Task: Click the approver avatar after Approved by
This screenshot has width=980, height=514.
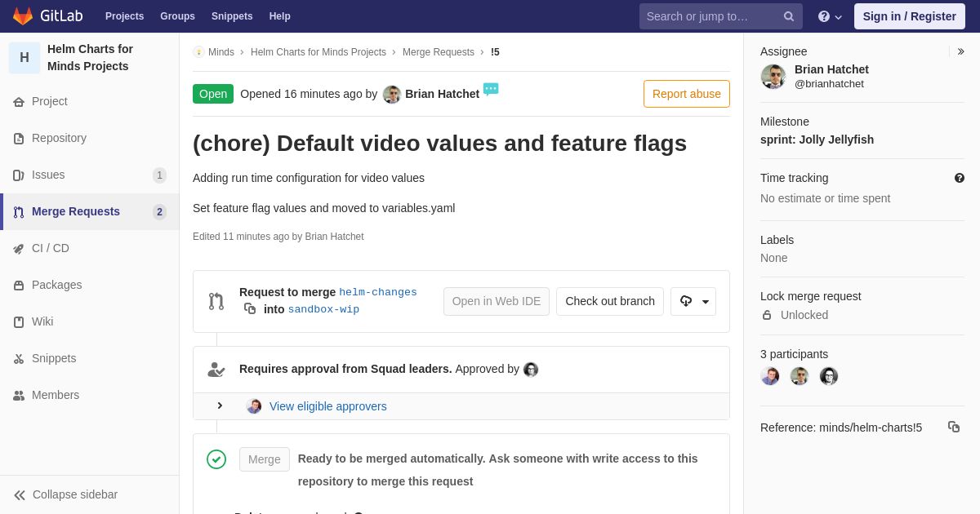Action: 531,370
